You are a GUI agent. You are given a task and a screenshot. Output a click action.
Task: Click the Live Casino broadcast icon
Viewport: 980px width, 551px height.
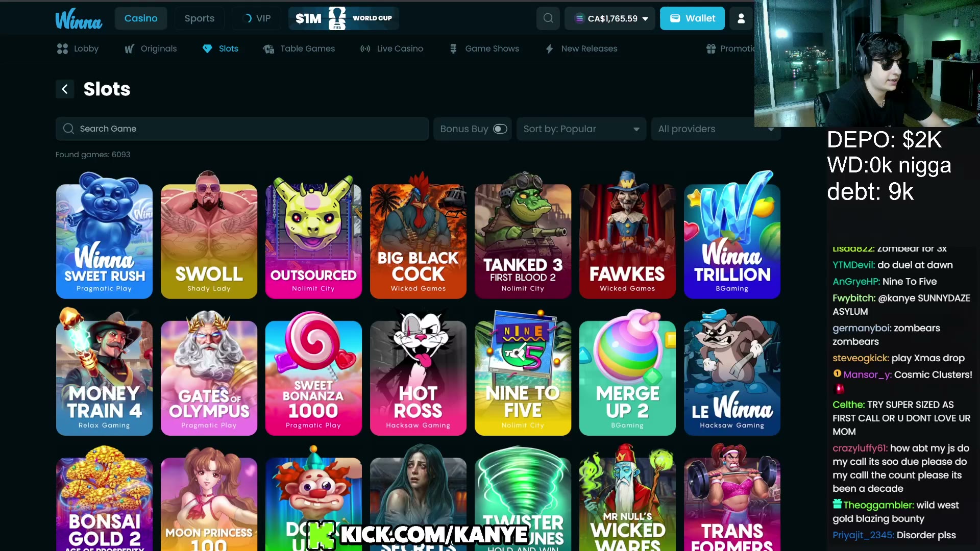[365, 49]
